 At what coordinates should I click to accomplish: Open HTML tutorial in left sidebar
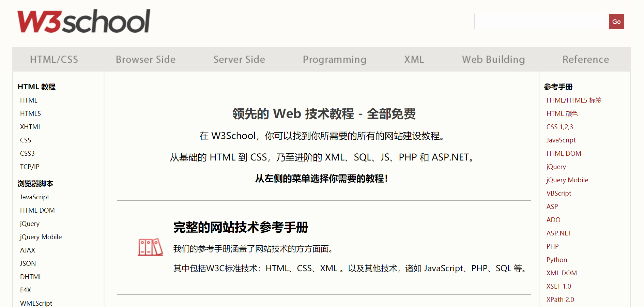[x=29, y=100]
